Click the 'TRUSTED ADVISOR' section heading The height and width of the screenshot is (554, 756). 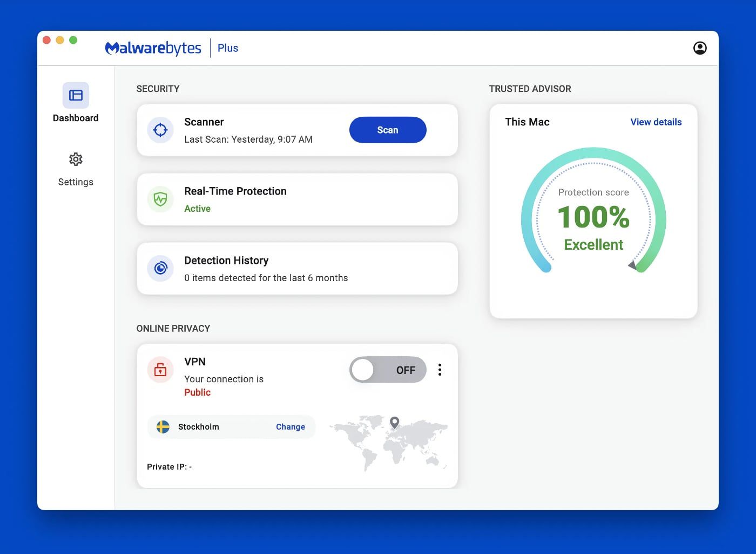pos(530,89)
